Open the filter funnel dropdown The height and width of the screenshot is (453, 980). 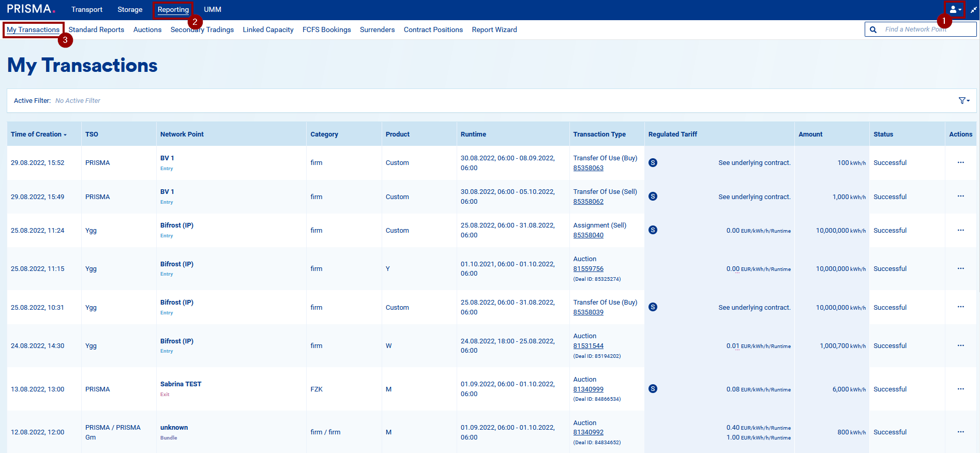(x=963, y=101)
